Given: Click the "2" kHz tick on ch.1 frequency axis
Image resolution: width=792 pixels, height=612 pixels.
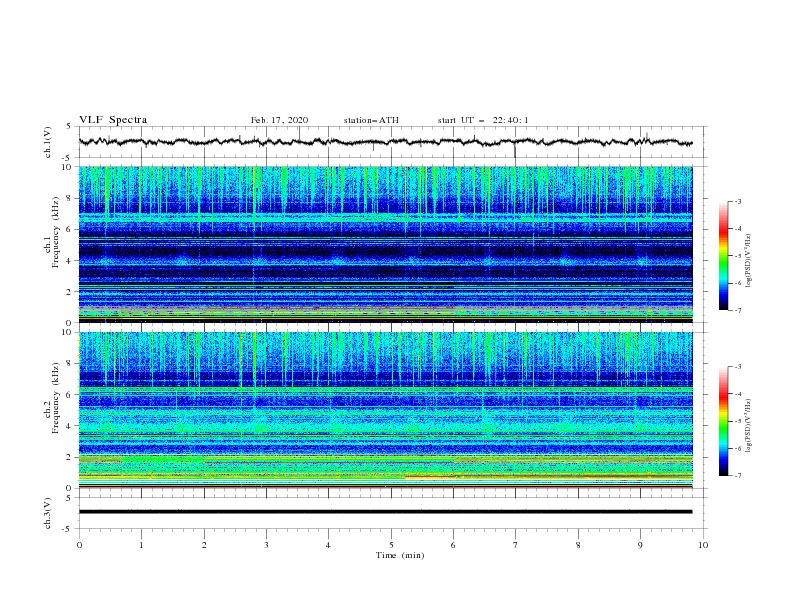Looking at the screenshot, I should point(70,291).
